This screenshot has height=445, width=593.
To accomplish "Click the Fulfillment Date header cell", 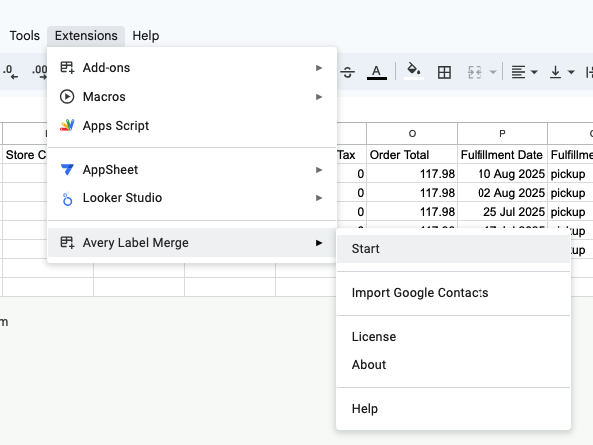I will [502, 155].
